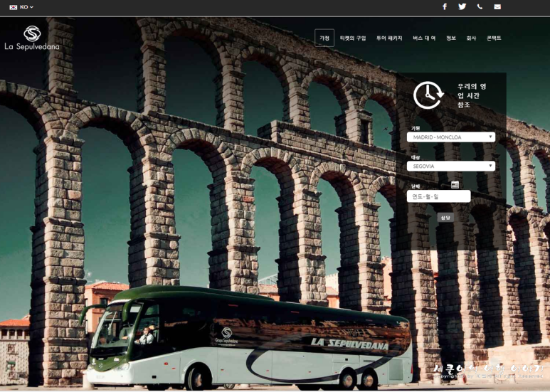Screen dimensions: 550x392
Task: Click the clock schedule icon
Action: (x=428, y=95)
